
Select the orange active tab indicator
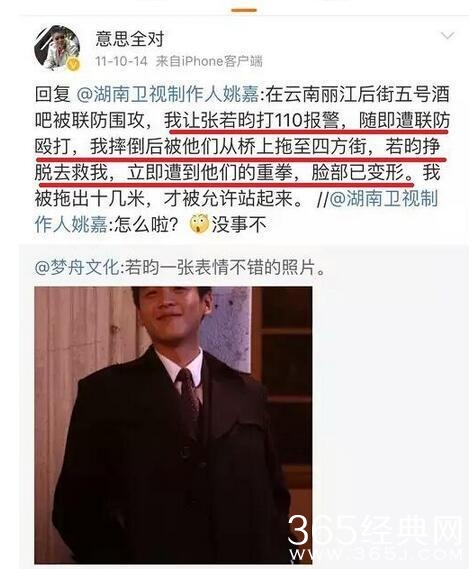click(244, 10)
